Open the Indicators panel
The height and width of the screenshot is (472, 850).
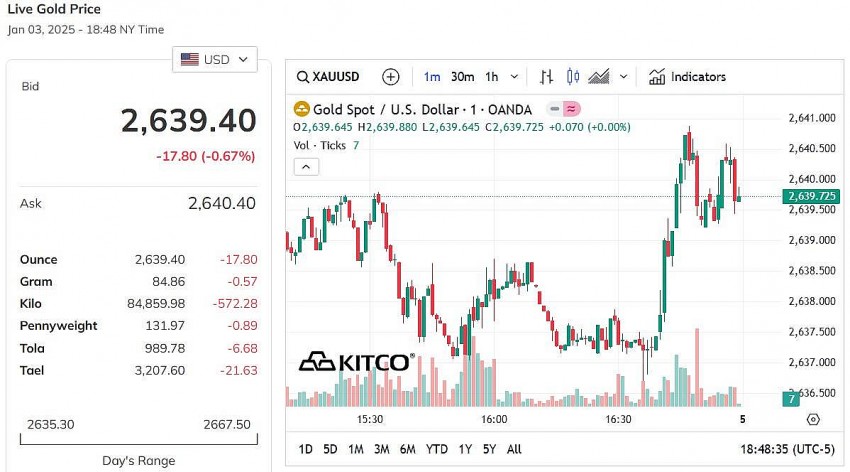[686, 77]
